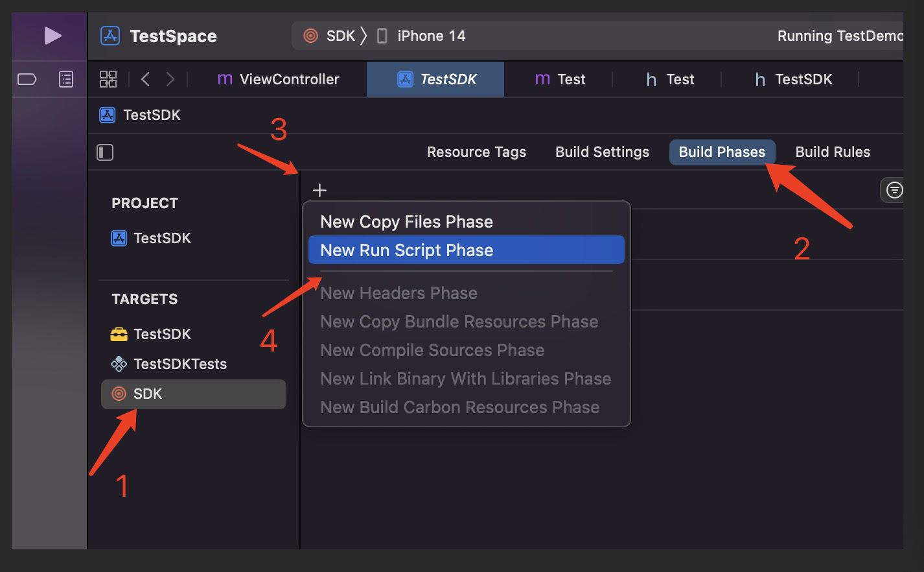Open the related items grid menu
This screenshot has width=924, height=572.
pyautogui.click(x=108, y=79)
